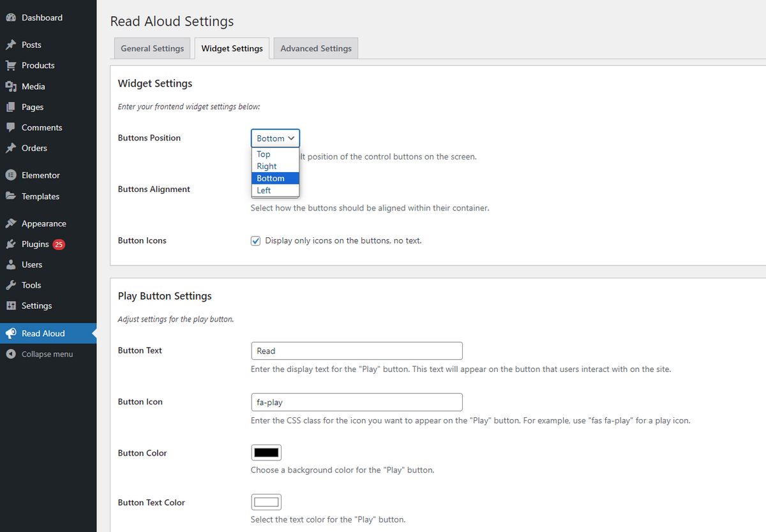Click the Collapse menu arrow icon
The width and height of the screenshot is (766, 532).
pos(11,354)
